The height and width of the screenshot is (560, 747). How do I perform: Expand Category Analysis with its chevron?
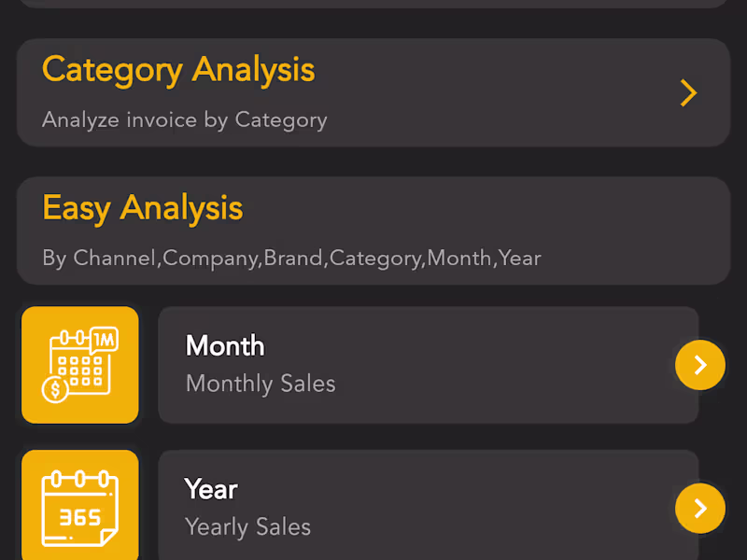(688, 92)
